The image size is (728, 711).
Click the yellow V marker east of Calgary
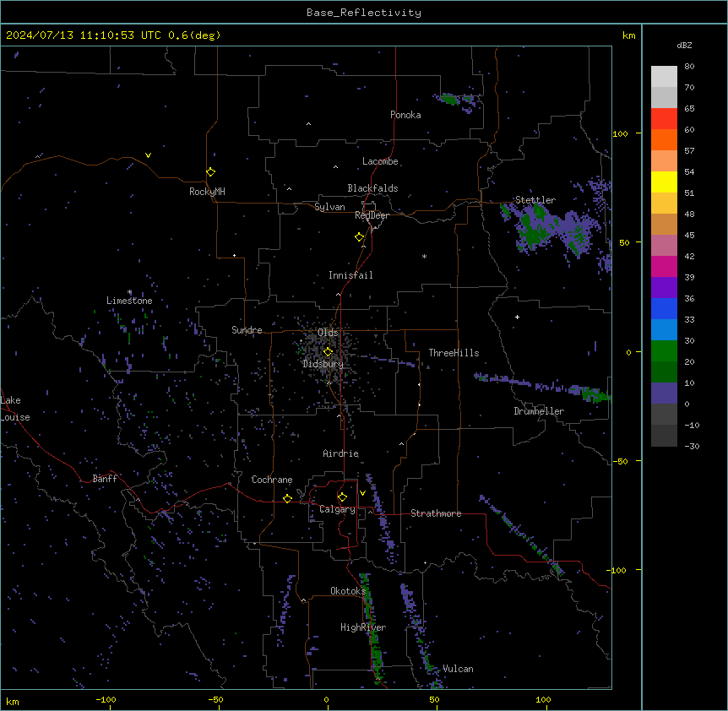pyautogui.click(x=362, y=493)
